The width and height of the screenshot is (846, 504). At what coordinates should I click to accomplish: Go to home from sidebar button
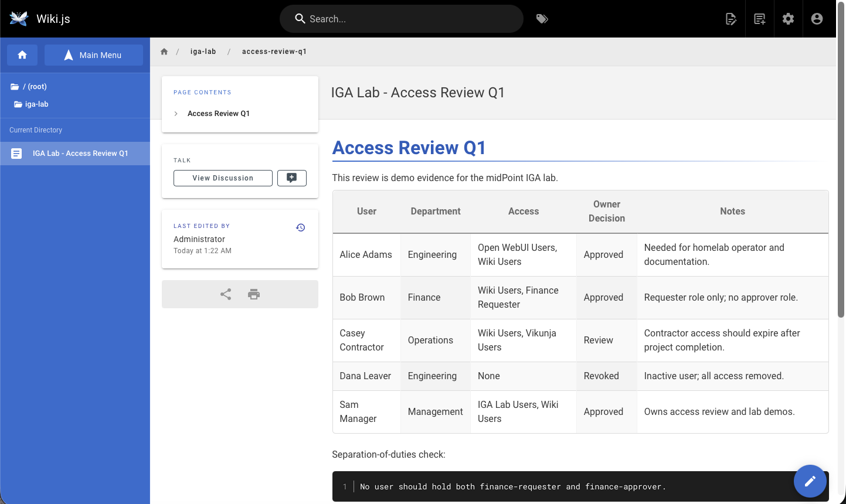(22, 55)
